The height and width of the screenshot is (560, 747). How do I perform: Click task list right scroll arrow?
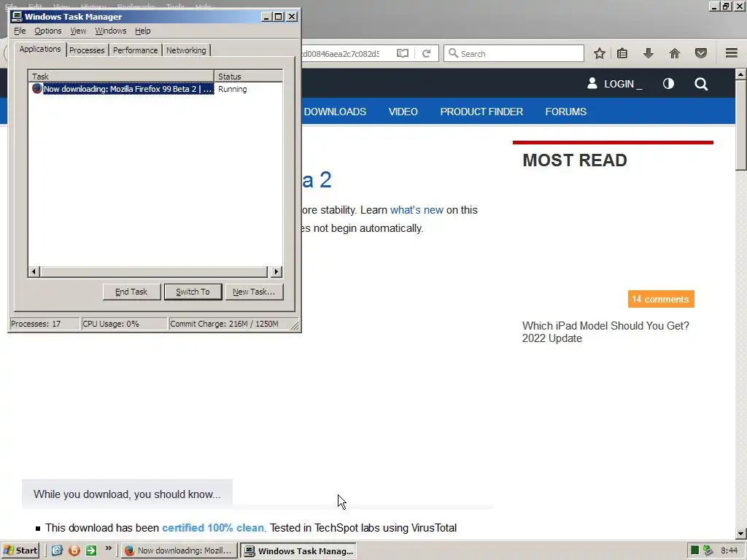click(x=276, y=272)
